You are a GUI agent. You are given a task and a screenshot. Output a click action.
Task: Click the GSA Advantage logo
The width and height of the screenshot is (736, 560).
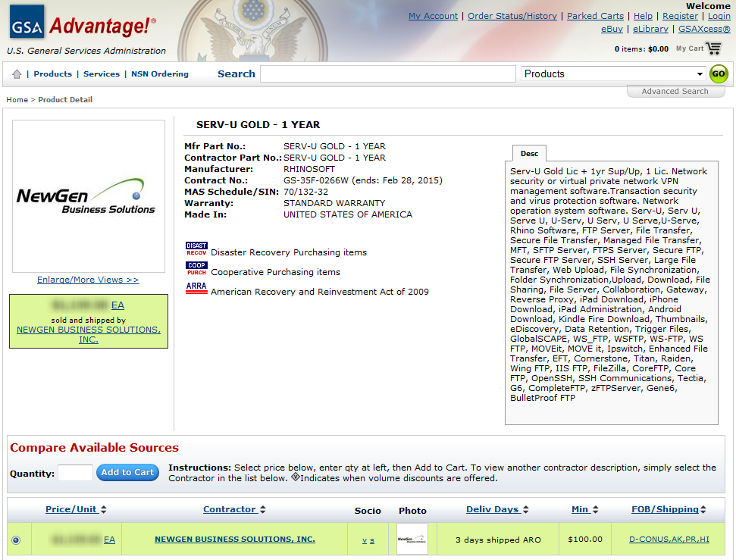coord(83,22)
